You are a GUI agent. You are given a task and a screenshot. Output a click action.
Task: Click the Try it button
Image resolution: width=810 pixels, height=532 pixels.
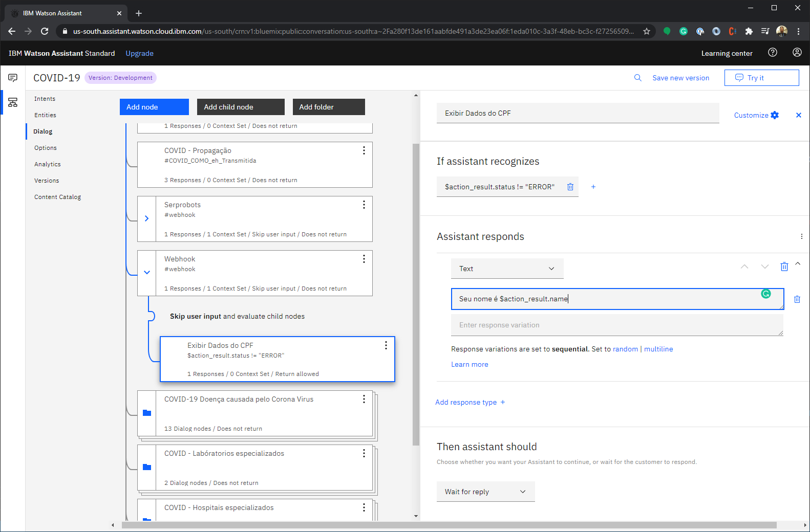[x=761, y=78]
